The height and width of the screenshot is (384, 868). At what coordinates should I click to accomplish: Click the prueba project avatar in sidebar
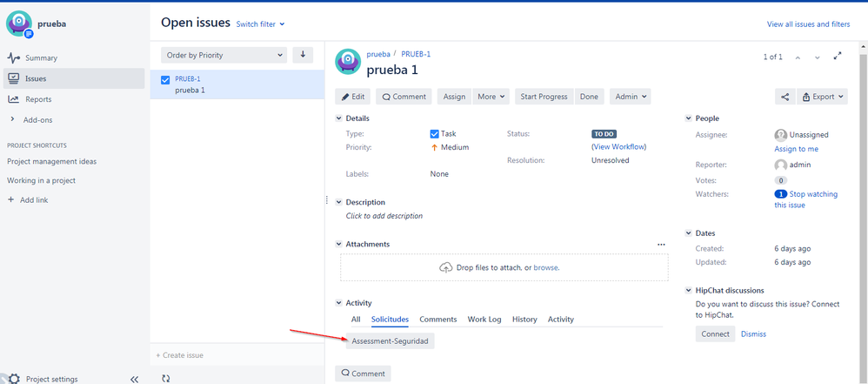(19, 24)
